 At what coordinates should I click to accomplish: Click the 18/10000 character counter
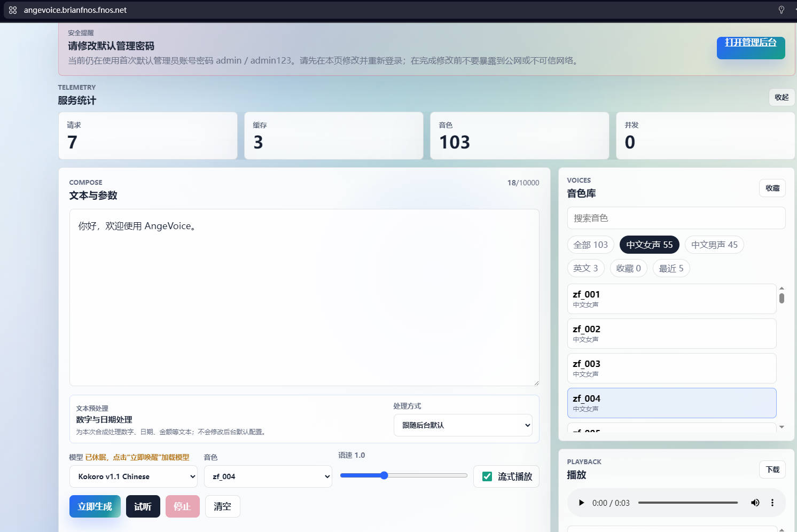[x=523, y=183]
